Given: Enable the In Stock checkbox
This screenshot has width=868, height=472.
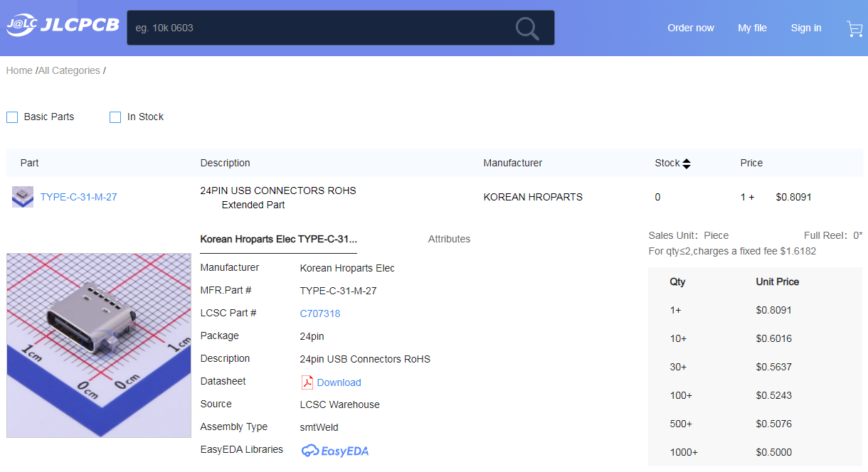Looking at the screenshot, I should click(x=115, y=117).
